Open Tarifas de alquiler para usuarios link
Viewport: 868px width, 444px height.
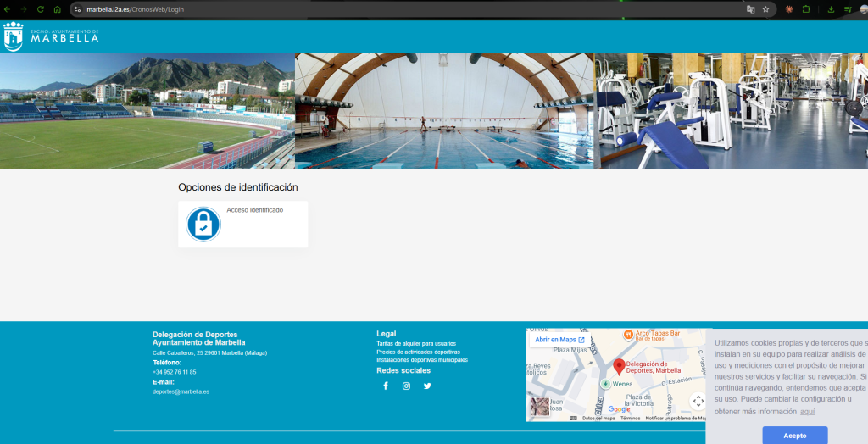point(416,344)
